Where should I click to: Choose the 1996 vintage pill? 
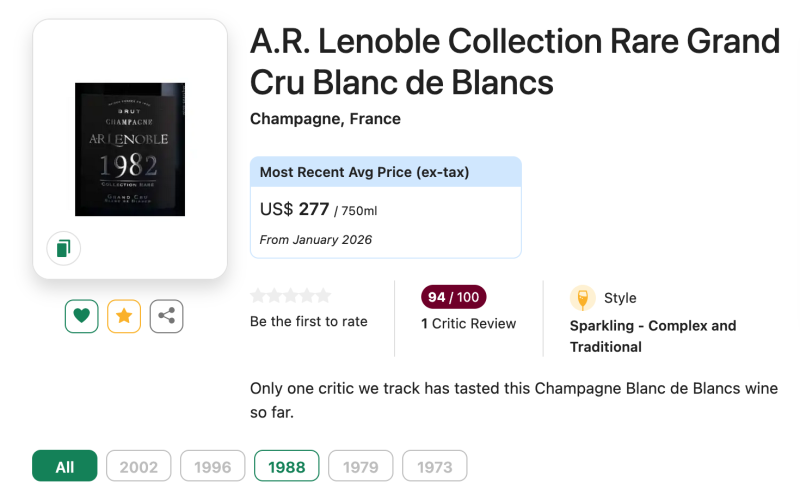(x=213, y=466)
